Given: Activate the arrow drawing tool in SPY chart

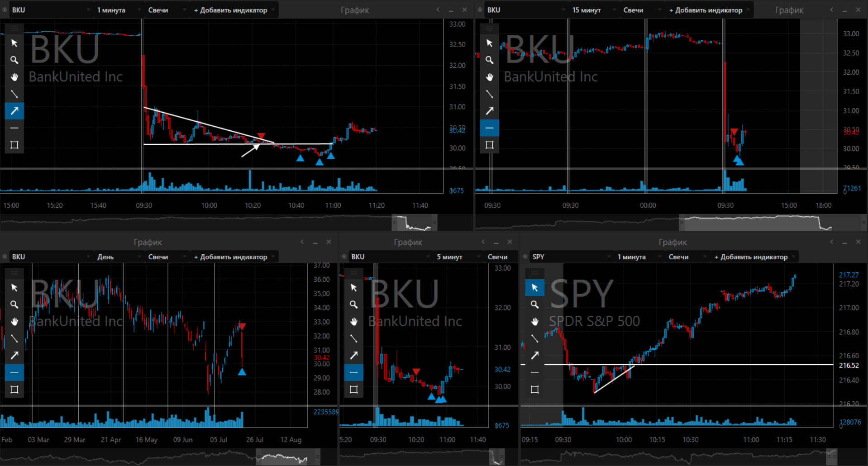Looking at the screenshot, I should [534, 356].
